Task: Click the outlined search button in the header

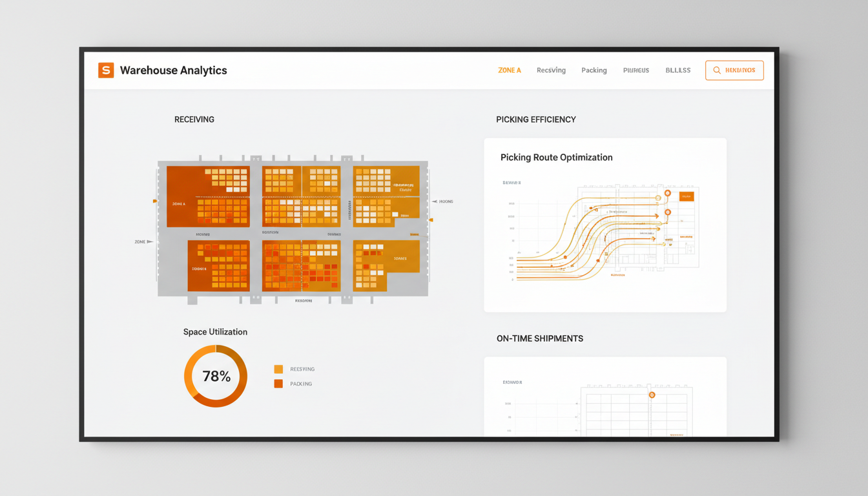Action: [x=734, y=70]
